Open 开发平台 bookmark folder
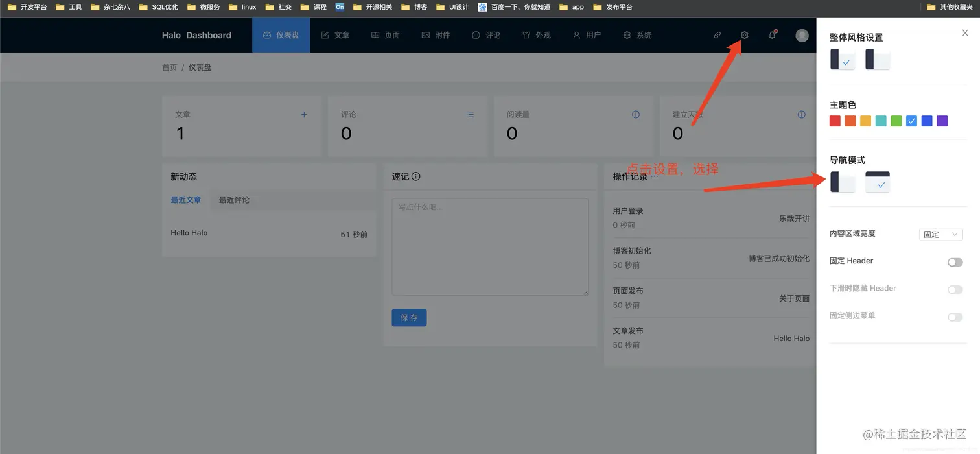This screenshot has width=980, height=454. click(27, 7)
